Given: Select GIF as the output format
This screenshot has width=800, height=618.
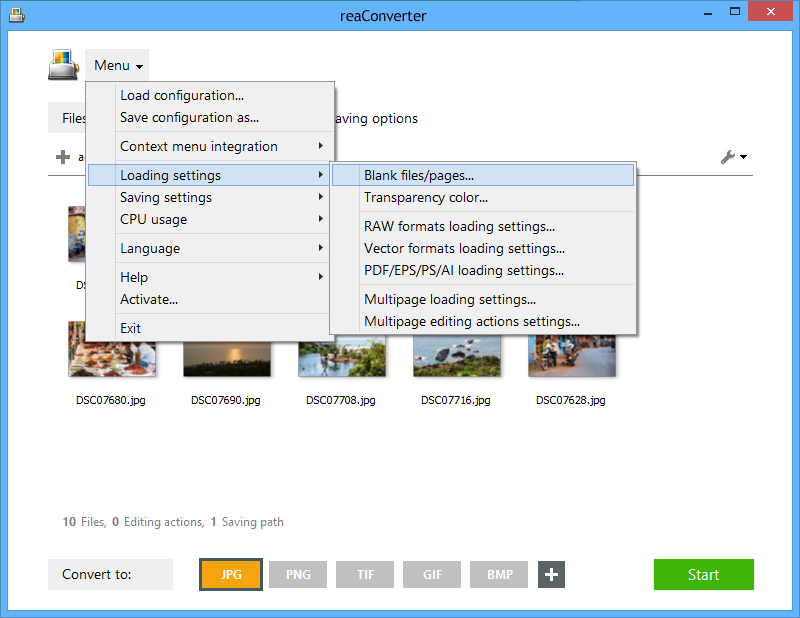Looking at the screenshot, I should tap(432, 575).
